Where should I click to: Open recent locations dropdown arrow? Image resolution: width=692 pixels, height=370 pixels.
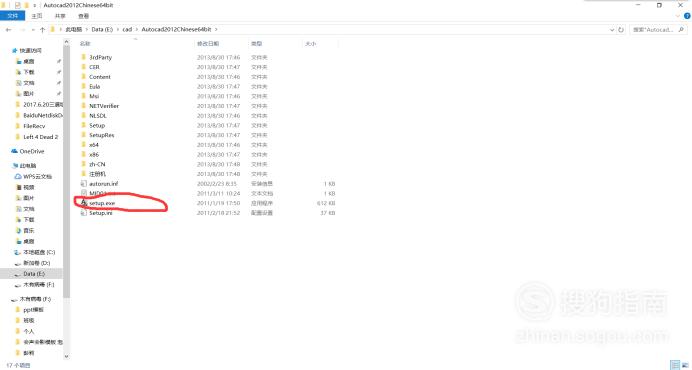tap(34, 30)
